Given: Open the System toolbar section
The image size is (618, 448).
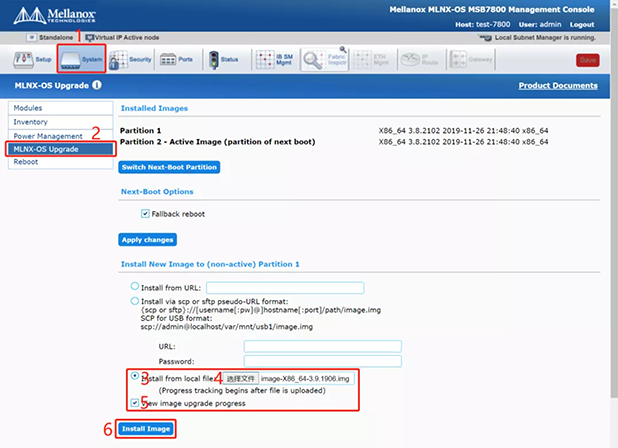Looking at the screenshot, I should tap(82, 59).
